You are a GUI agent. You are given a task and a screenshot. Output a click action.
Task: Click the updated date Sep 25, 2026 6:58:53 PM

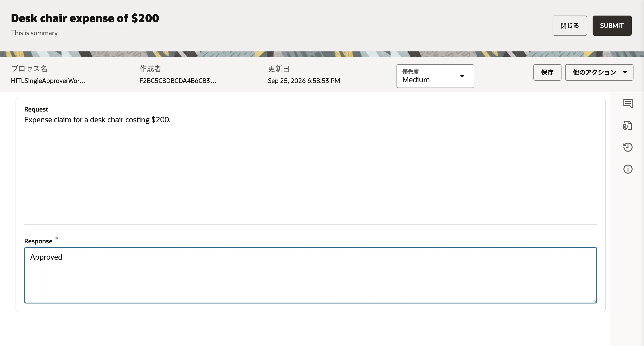click(x=304, y=81)
